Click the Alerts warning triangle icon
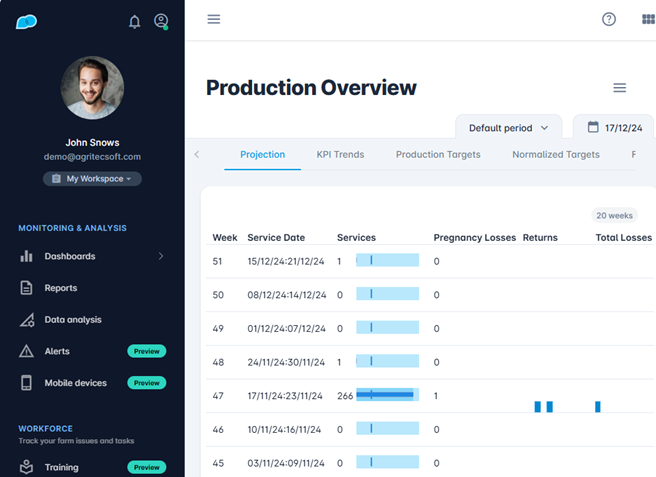 pos(27,351)
